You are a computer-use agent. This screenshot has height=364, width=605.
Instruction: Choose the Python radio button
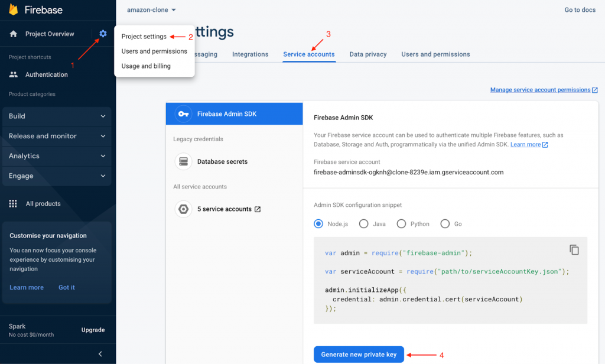(x=402, y=224)
